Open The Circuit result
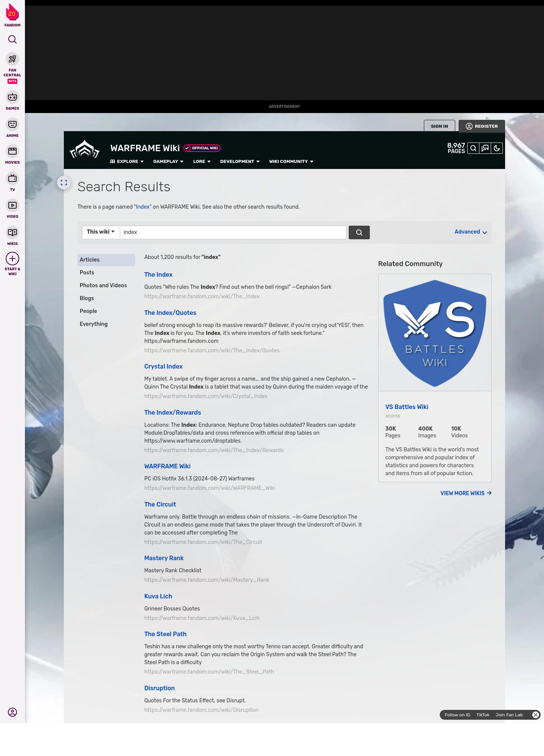The width and height of the screenshot is (544, 756). click(160, 504)
